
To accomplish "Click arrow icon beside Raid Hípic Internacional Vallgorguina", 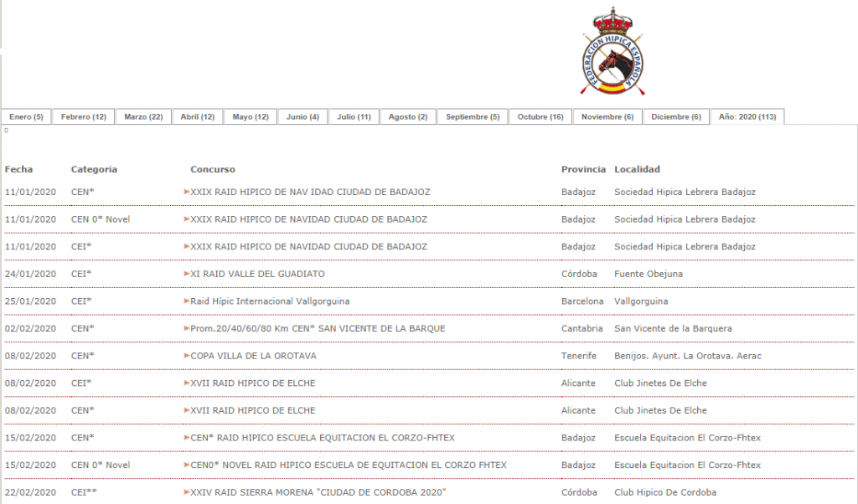I will coord(187,301).
